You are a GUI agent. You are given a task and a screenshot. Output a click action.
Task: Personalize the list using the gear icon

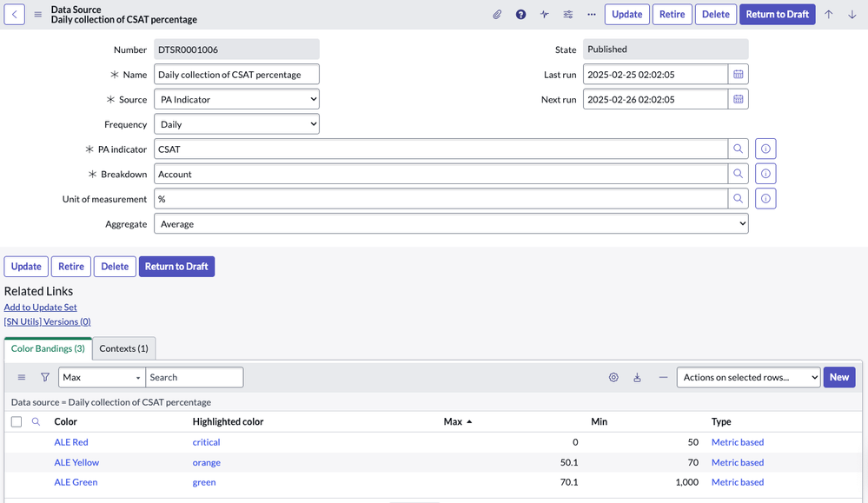(613, 377)
